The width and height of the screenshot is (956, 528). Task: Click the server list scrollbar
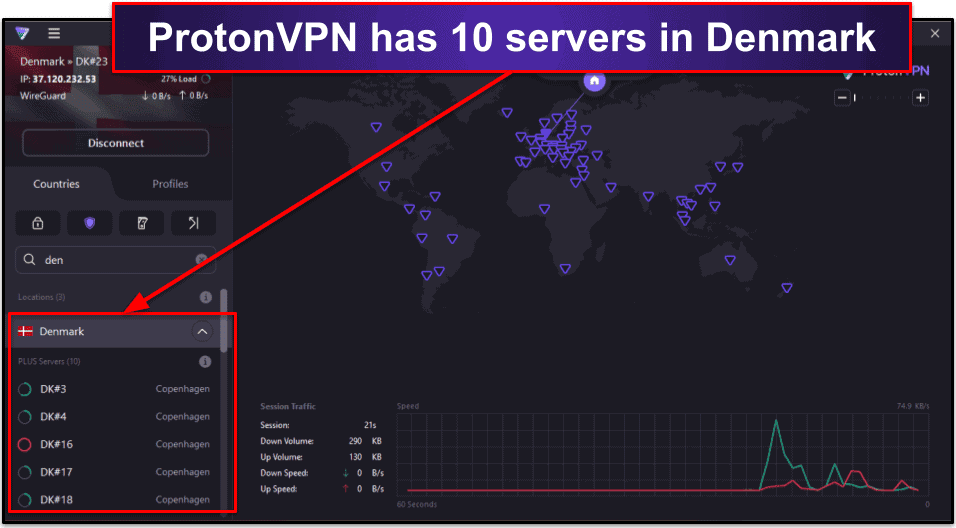pos(224,321)
